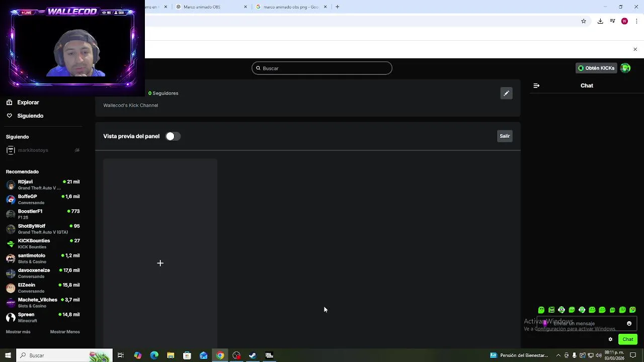
Task: Open the Microsoft Store taskbar icon
Action: (x=187, y=355)
